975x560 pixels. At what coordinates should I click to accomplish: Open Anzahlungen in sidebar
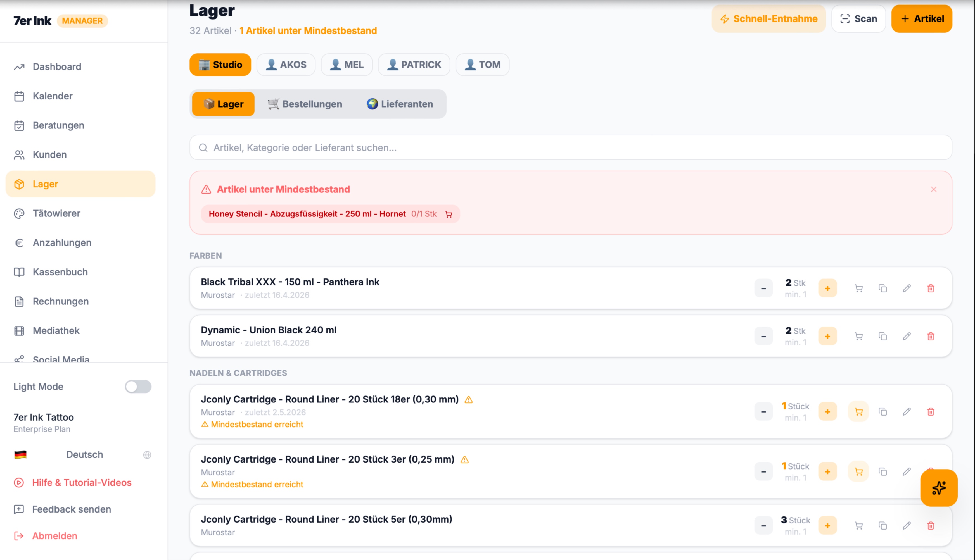click(80, 243)
